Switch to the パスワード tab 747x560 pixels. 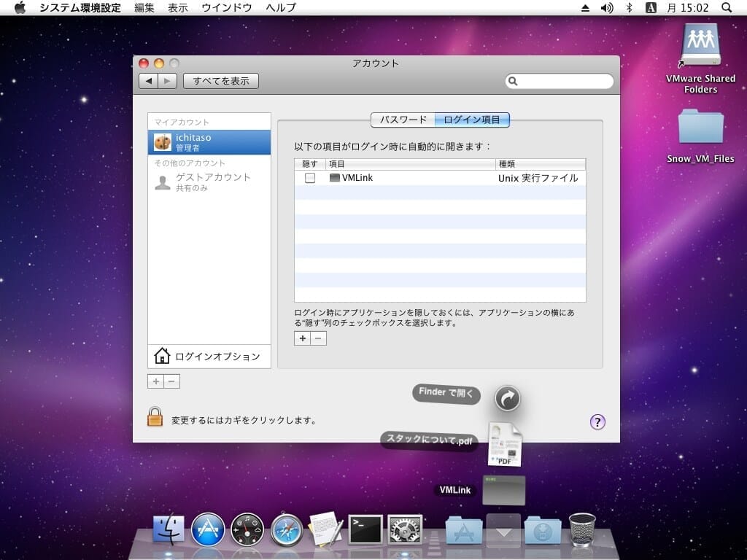[x=403, y=120]
